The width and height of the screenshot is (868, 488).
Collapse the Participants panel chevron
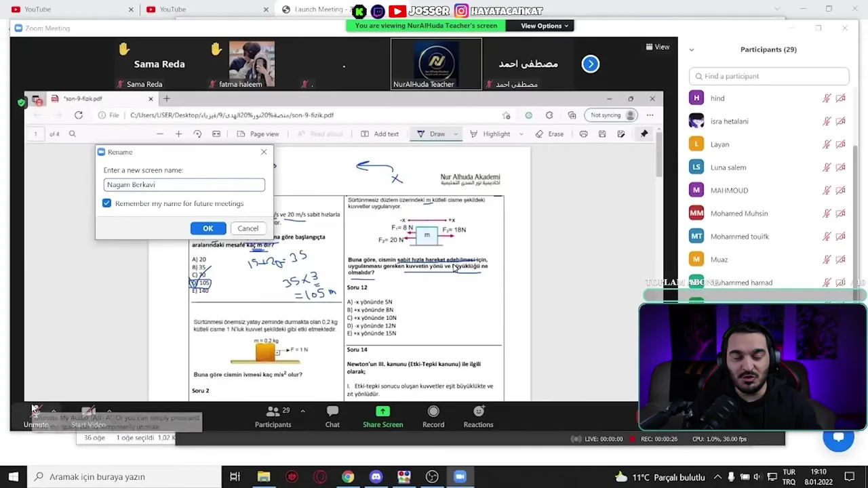pos(691,49)
